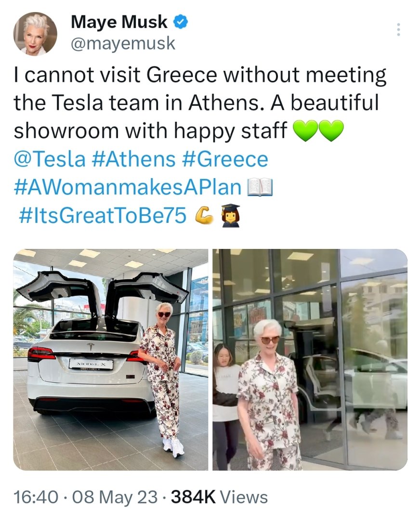The width and height of the screenshot is (420, 520).
Task: Open the three-dot more options menu
Action: [398, 29]
